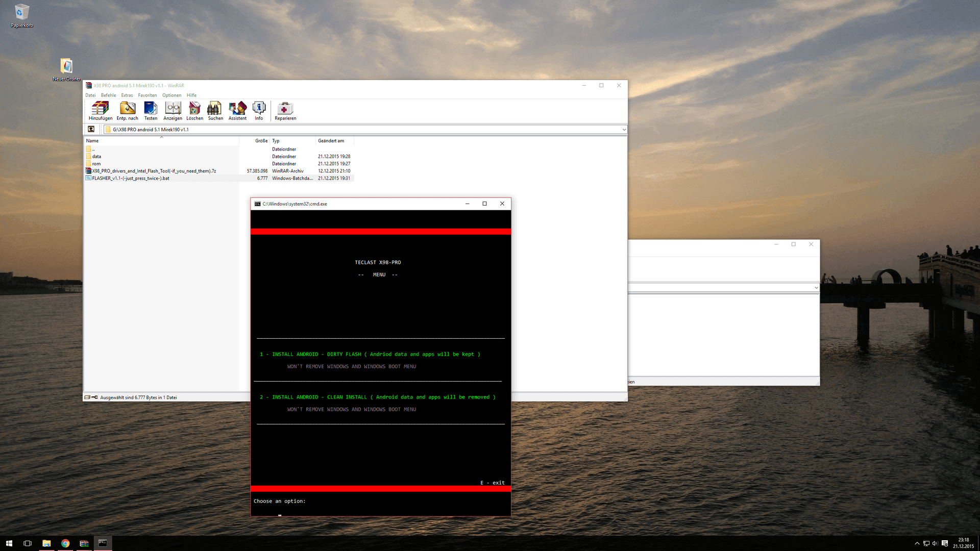980x551 pixels.
Task: Open the Assistent wizard icon
Action: 237,111
